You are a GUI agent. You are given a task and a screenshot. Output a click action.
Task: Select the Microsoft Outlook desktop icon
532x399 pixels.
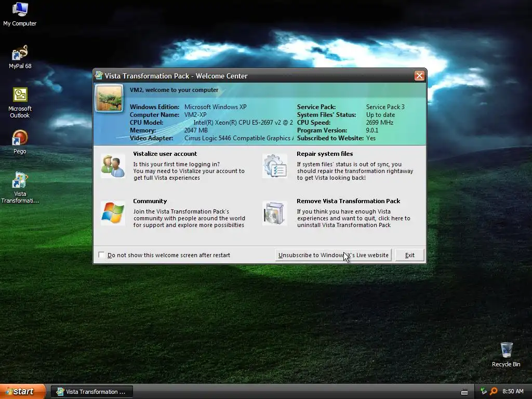20,103
